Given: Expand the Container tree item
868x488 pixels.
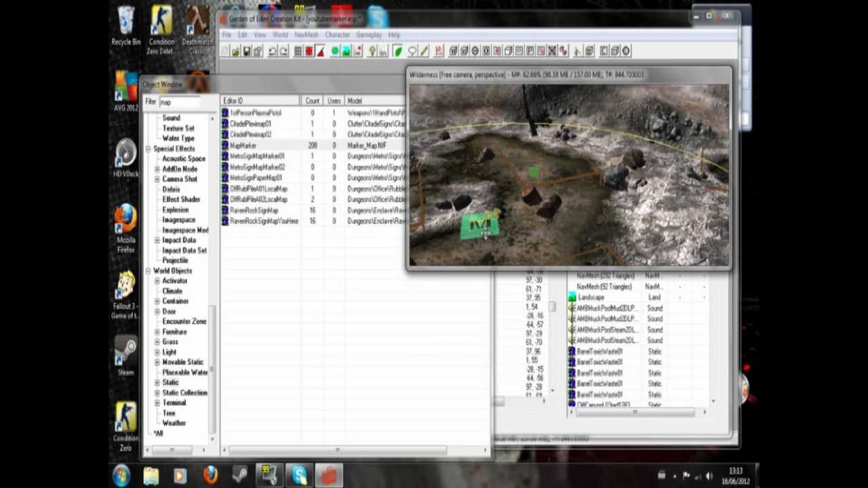Looking at the screenshot, I should pos(157,301).
